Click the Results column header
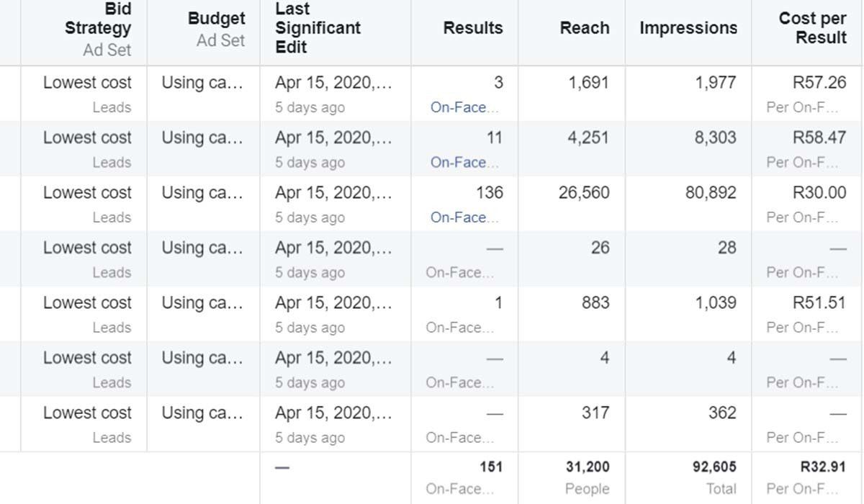The width and height of the screenshot is (864, 504). [473, 29]
